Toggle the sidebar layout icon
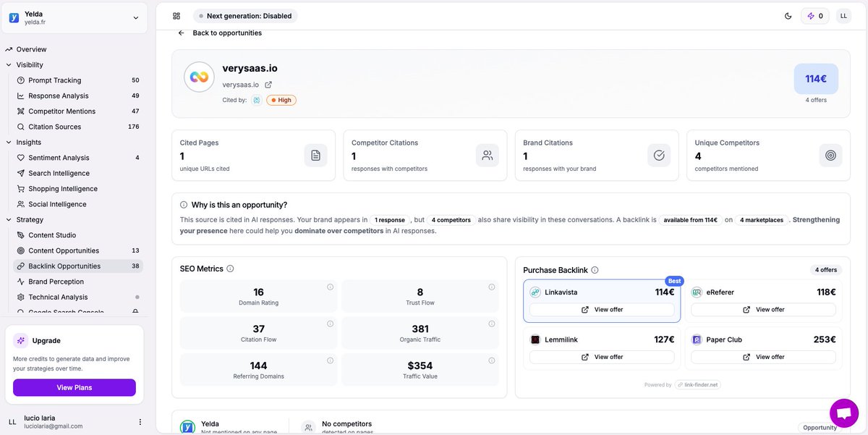 pos(176,16)
